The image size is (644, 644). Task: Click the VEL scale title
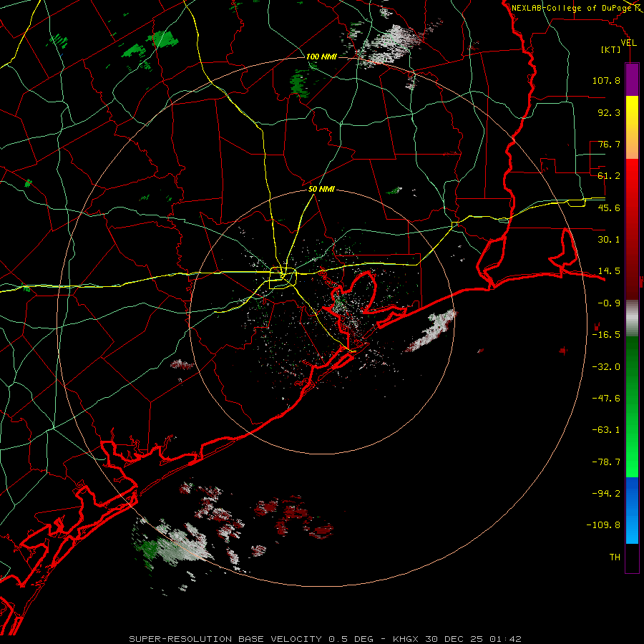[628, 43]
